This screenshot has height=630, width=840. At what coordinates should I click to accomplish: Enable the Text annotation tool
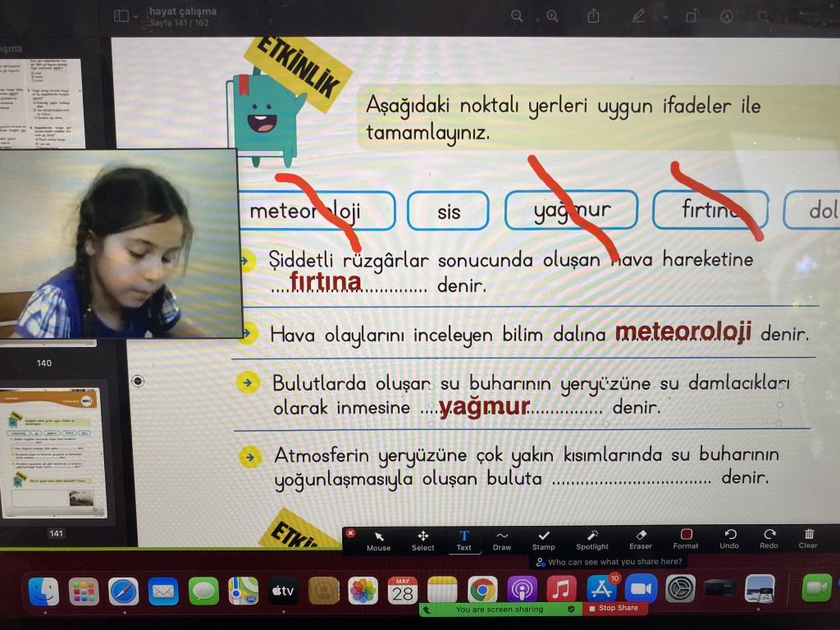pyautogui.click(x=463, y=539)
